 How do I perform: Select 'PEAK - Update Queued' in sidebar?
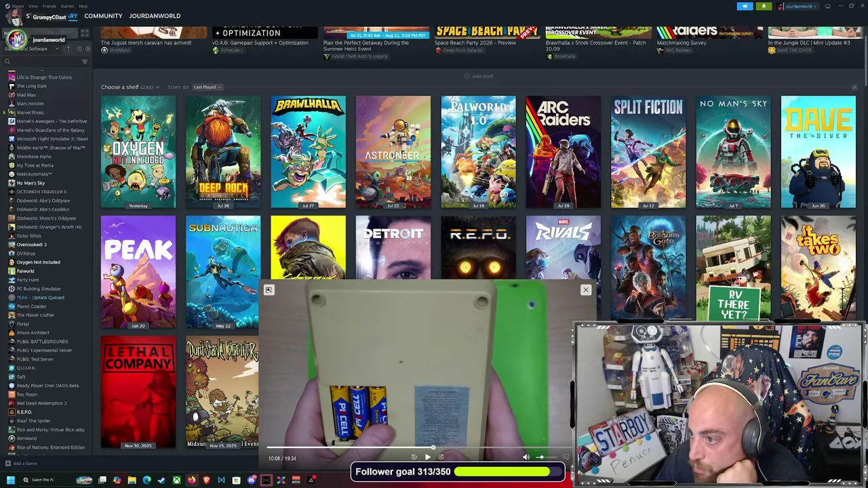(40, 298)
